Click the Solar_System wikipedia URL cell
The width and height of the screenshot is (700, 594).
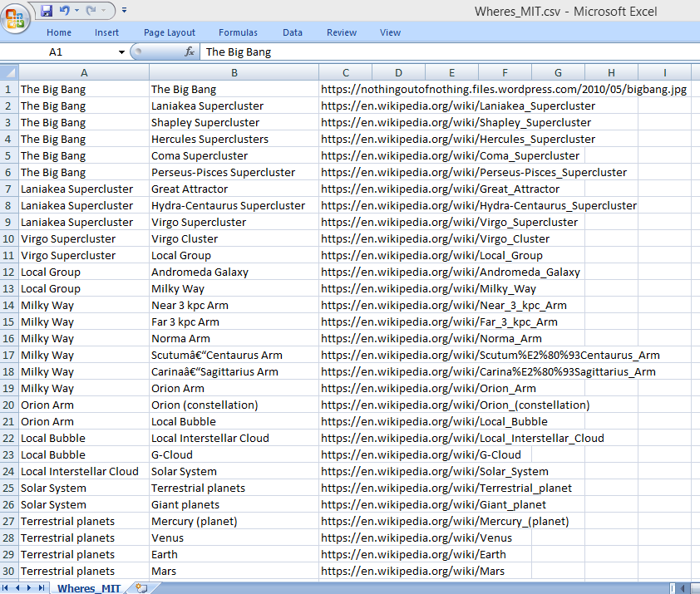(434, 471)
